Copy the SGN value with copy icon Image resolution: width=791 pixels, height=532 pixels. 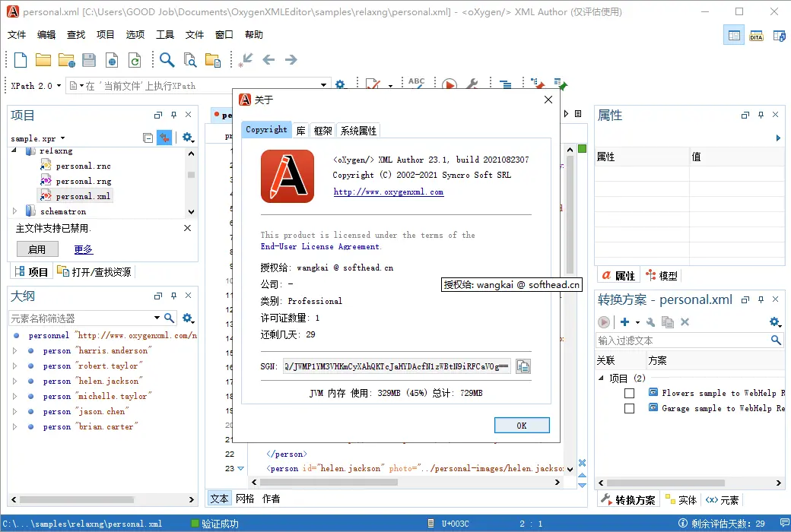(x=523, y=366)
